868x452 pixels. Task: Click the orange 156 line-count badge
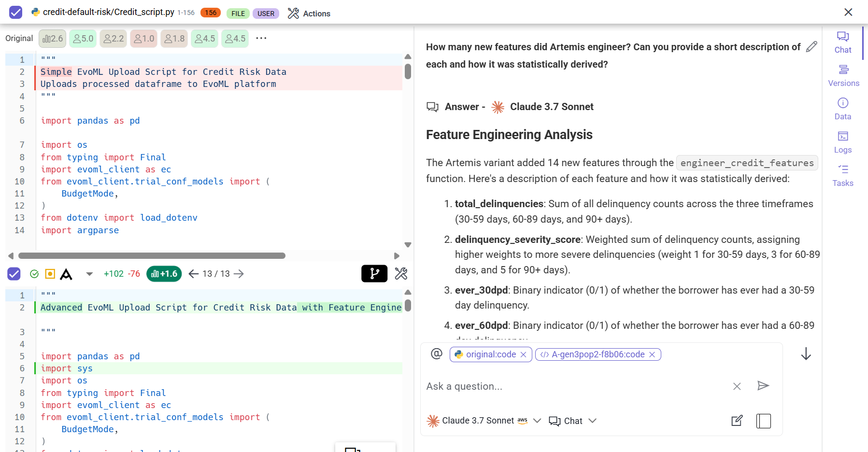(x=211, y=13)
